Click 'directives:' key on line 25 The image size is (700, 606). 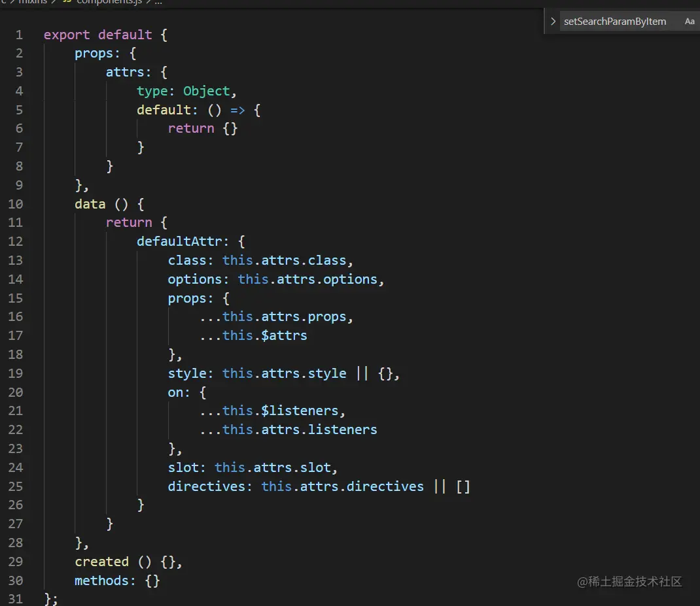210,486
